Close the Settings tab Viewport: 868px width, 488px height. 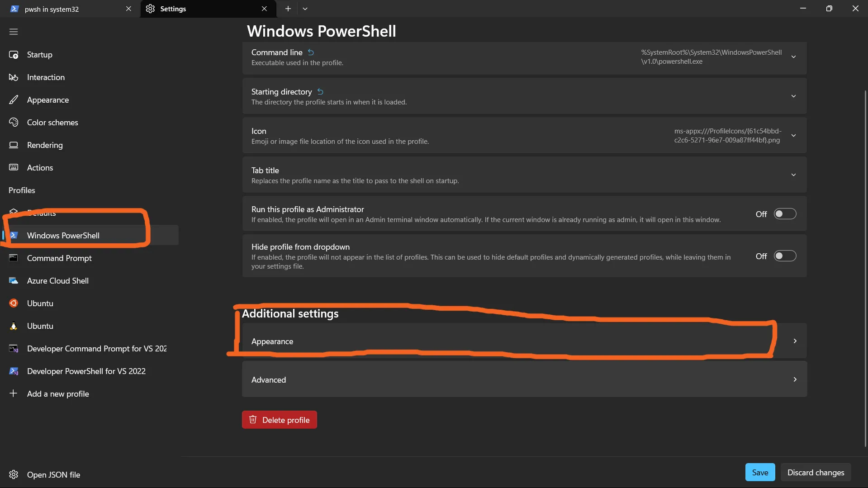click(x=264, y=9)
